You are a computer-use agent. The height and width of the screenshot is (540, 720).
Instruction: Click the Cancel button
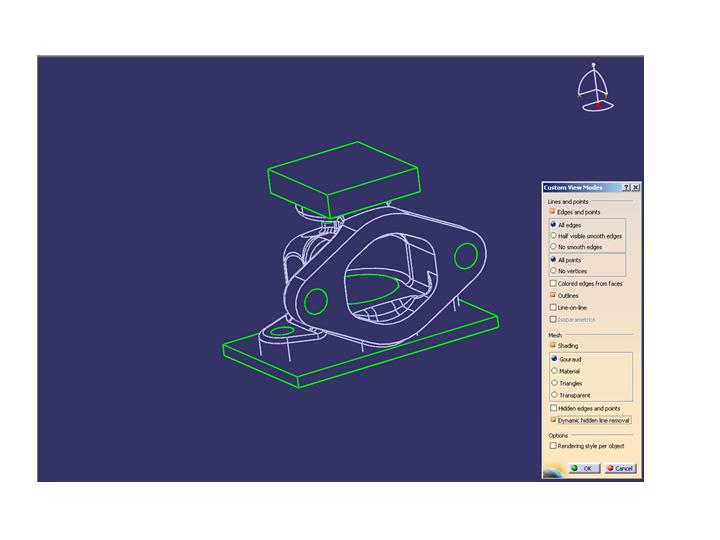click(x=620, y=468)
